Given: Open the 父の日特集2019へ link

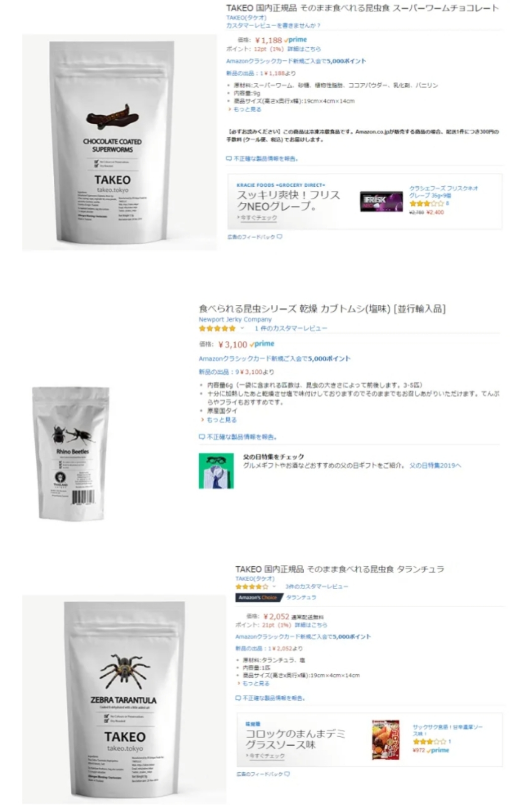Looking at the screenshot, I should [x=435, y=465].
